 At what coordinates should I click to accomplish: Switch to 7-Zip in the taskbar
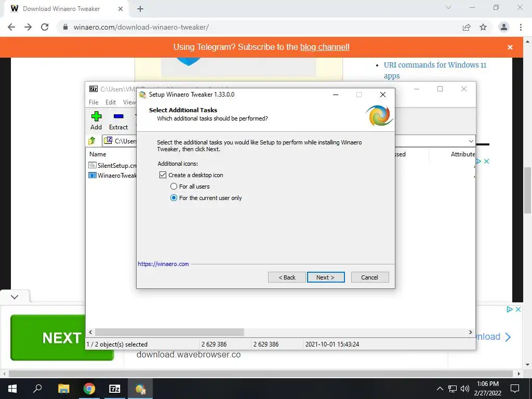(x=115, y=389)
